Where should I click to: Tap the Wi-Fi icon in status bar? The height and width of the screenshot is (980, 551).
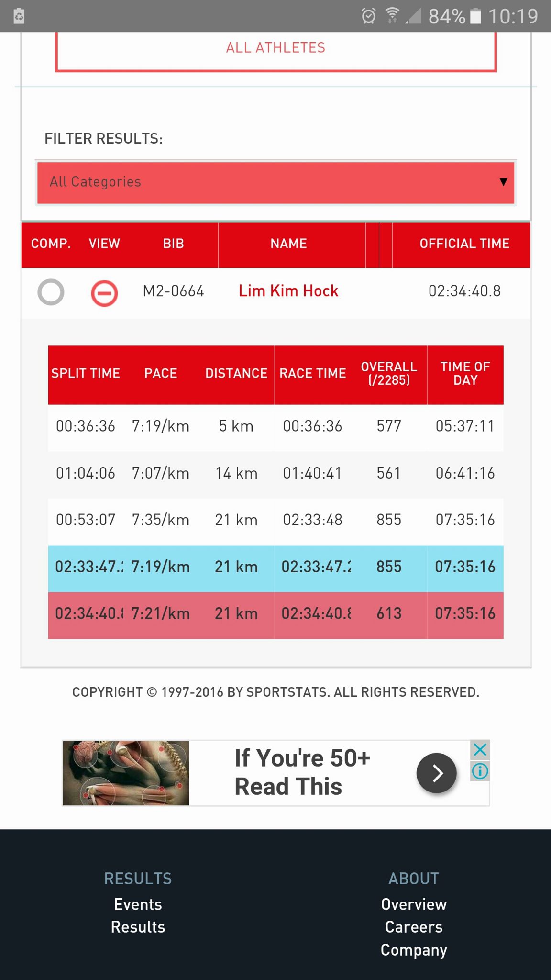pyautogui.click(x=392, y=16)
